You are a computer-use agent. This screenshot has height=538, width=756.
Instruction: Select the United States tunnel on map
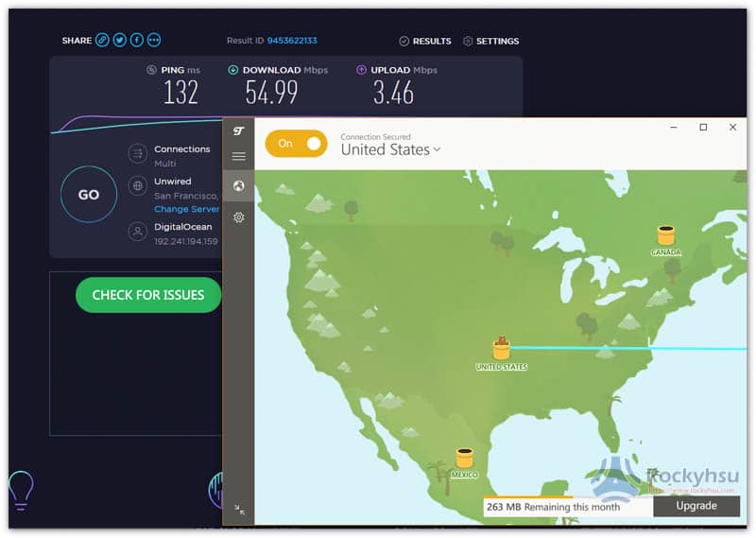point(502,353)
